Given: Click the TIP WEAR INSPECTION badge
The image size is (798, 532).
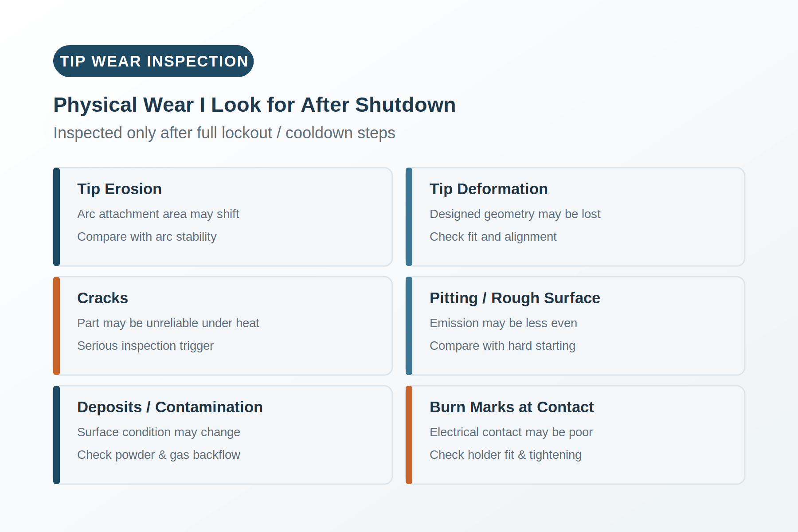Looking at the screenshot, I should click(153, 61).
